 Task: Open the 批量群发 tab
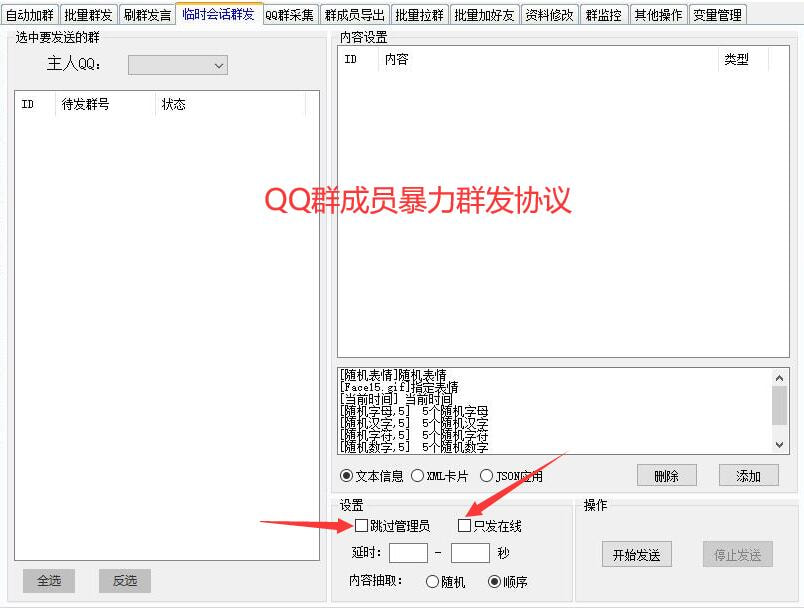(x=88, y=15)
